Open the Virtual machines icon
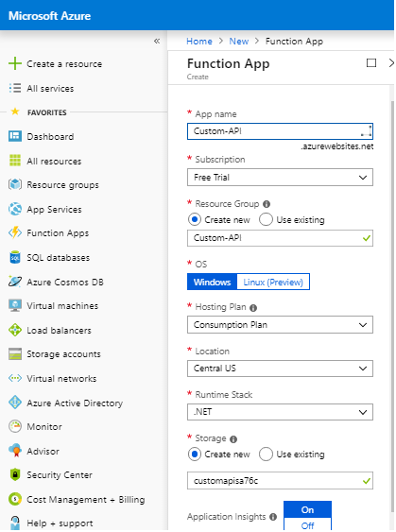The height and width of the screenshot is (532, 396). pos(15,306)
